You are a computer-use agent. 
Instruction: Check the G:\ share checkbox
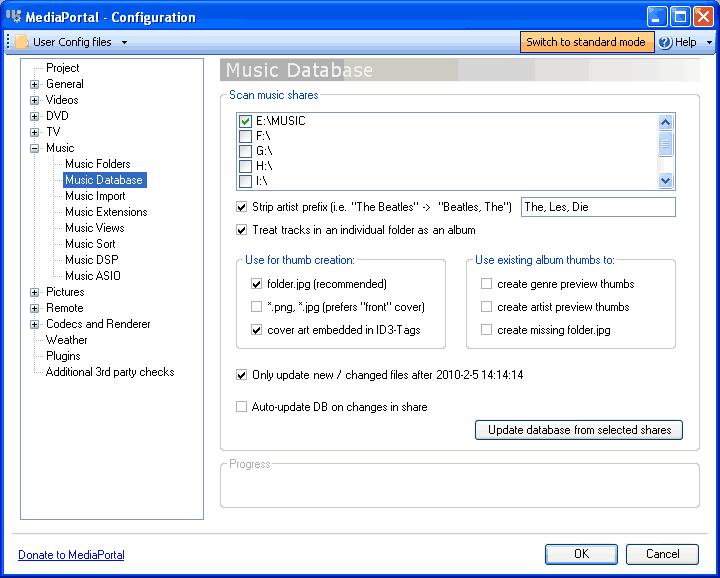coord(245,151)
